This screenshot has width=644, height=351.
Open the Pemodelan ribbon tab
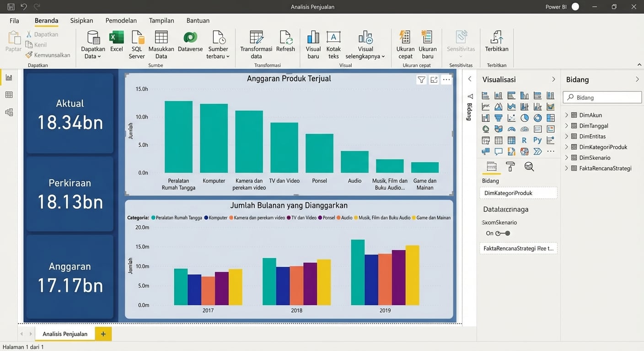(x=121, y=21)
